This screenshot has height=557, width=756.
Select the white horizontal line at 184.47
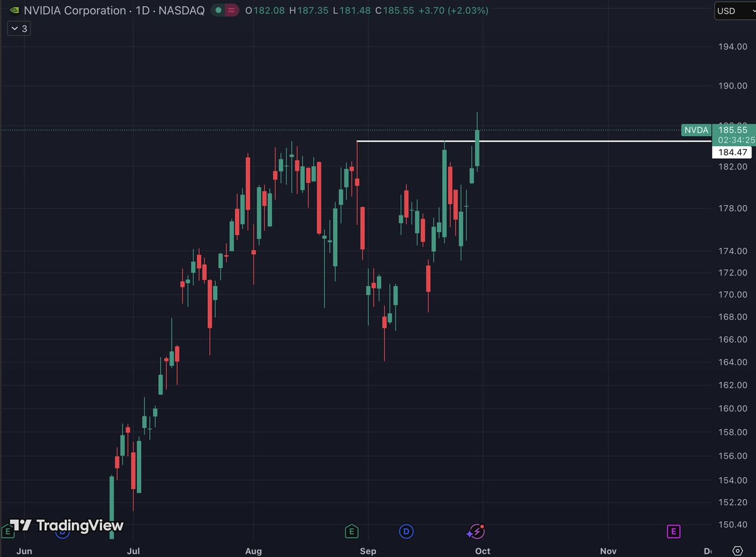(x=534, y=141)
